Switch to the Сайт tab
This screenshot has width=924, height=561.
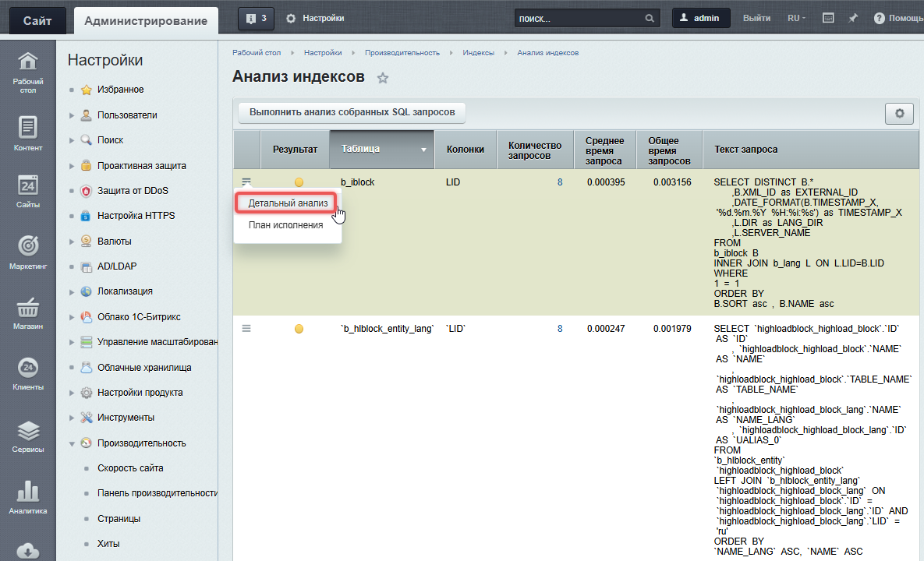37,20
